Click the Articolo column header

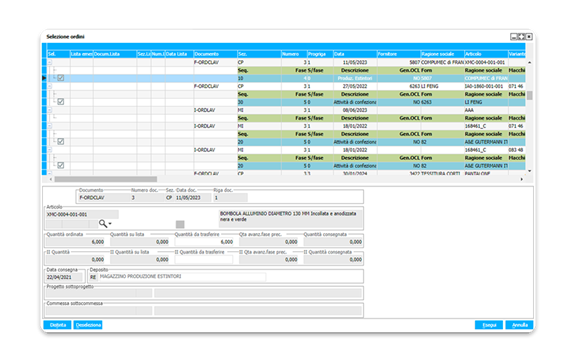point(486,54)
